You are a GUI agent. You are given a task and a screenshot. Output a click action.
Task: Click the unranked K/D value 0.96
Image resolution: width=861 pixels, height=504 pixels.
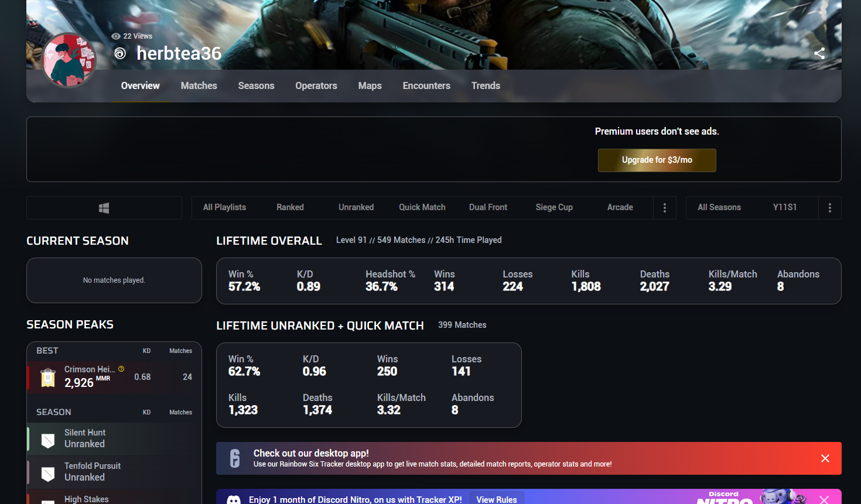[x=315, y=371]
